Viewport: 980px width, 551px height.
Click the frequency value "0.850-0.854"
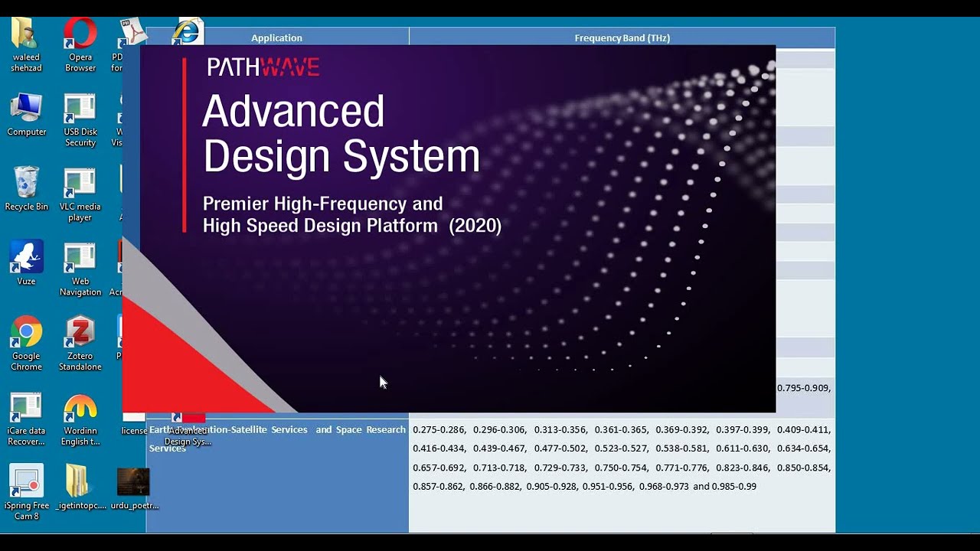(804, 468)
